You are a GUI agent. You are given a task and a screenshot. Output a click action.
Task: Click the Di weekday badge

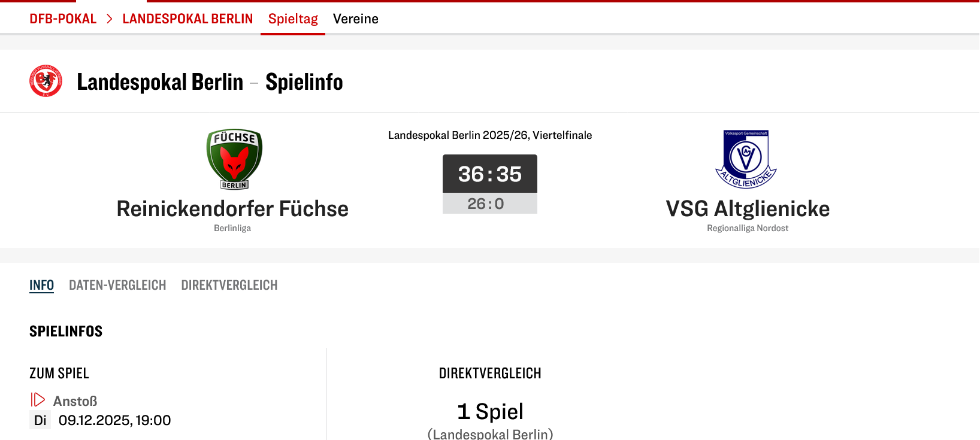point(40,420)
